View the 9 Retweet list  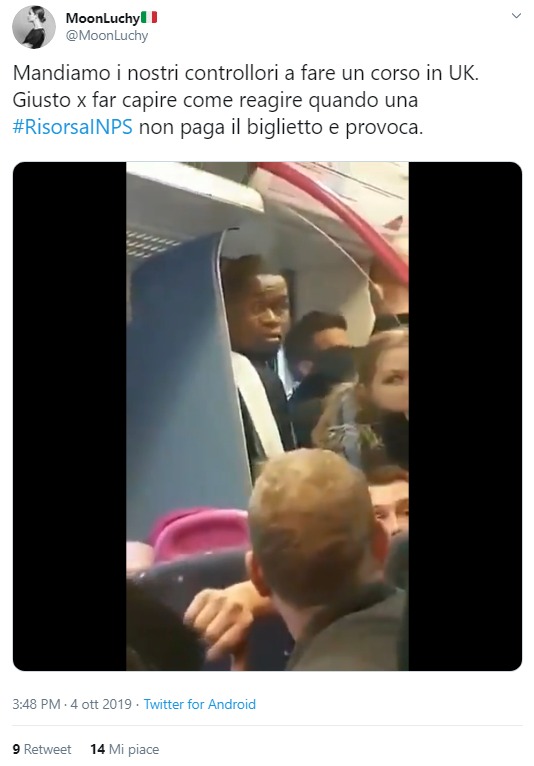click(x=42, y=749)
